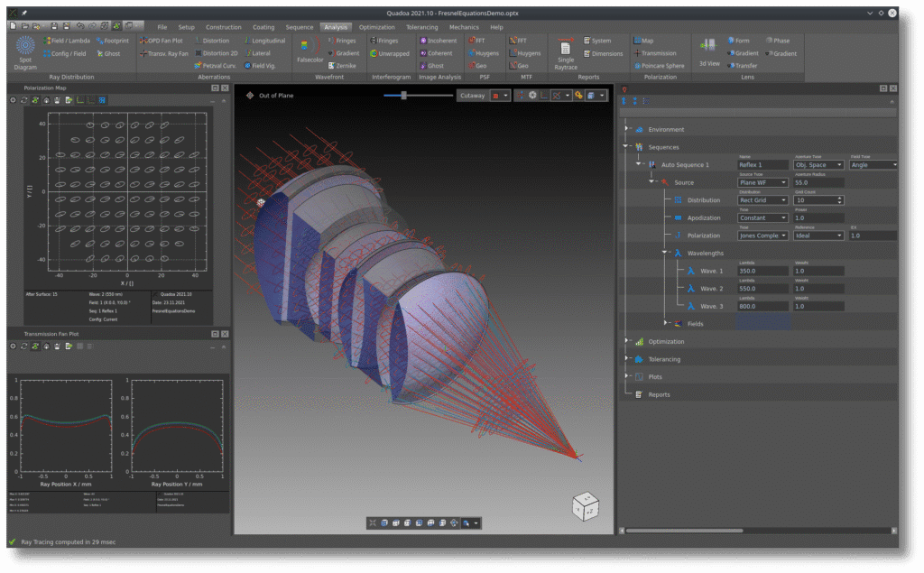Screen dimensions: 924x573
Task: Expand the Environment tree node
Action: 626,130
